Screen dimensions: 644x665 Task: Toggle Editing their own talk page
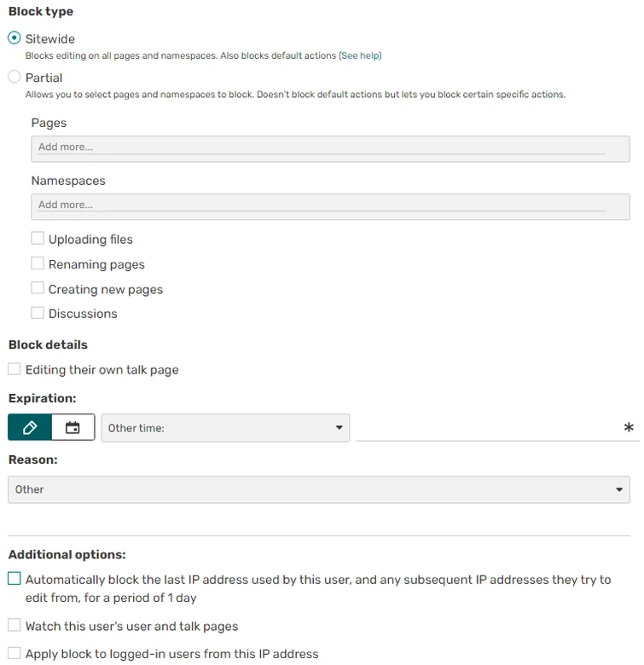pos(15,369)
